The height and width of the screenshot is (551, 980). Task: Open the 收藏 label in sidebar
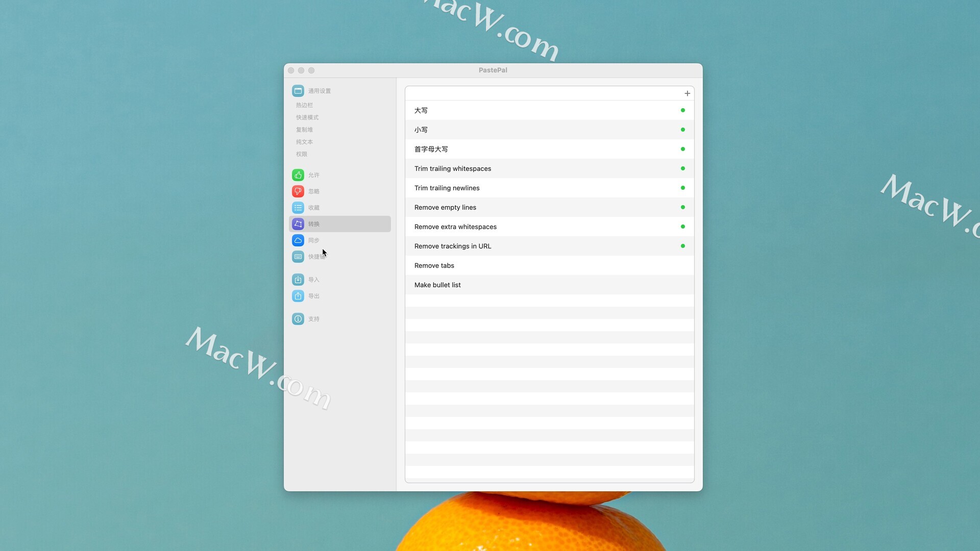click(x=314, y=208)
